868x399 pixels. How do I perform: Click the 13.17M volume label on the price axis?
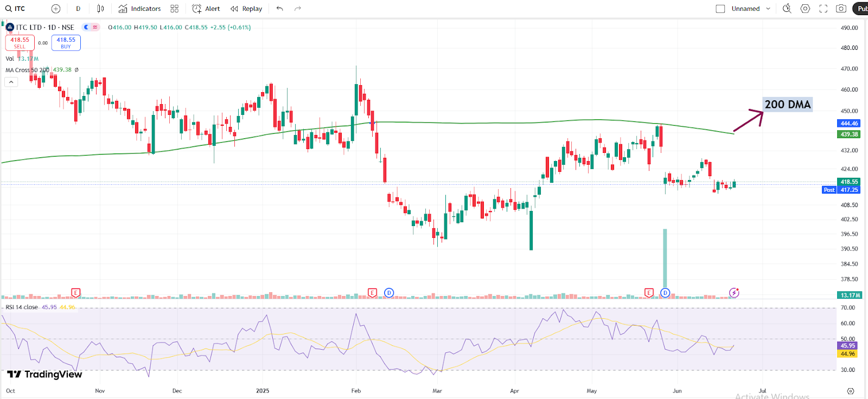tap(849, 295)
